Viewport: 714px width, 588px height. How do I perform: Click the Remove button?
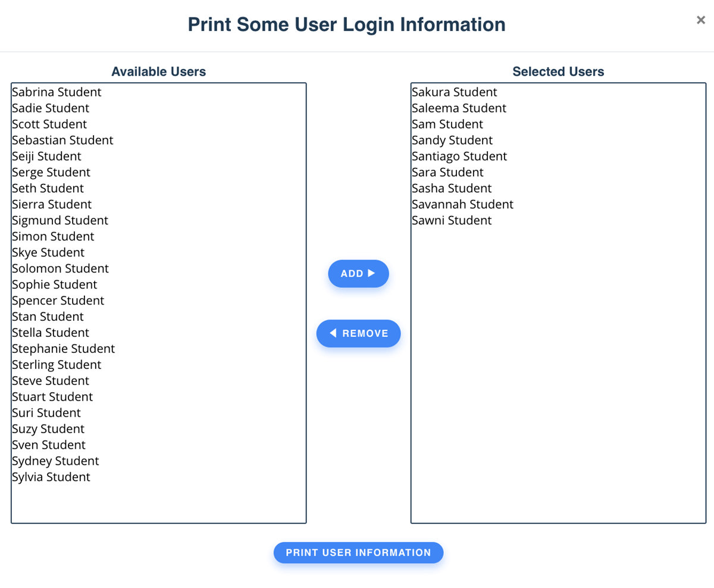click(358, 333)
